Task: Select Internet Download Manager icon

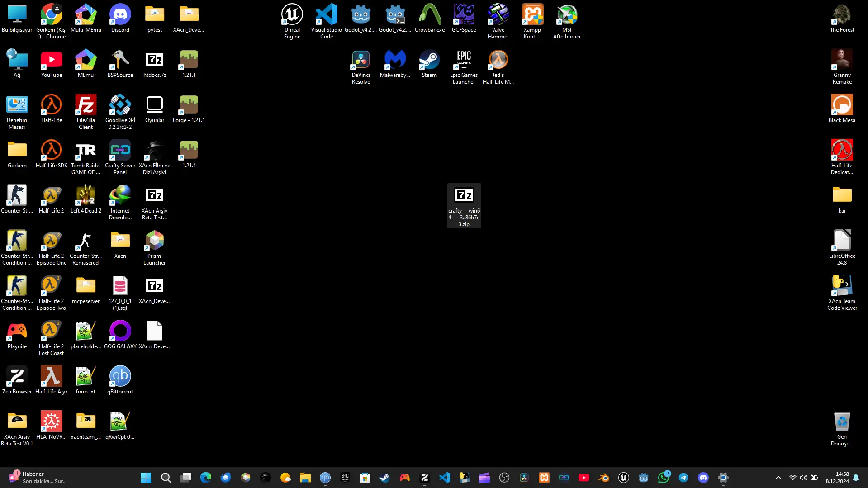Action: pyautogui.click(x=120, y=202)
